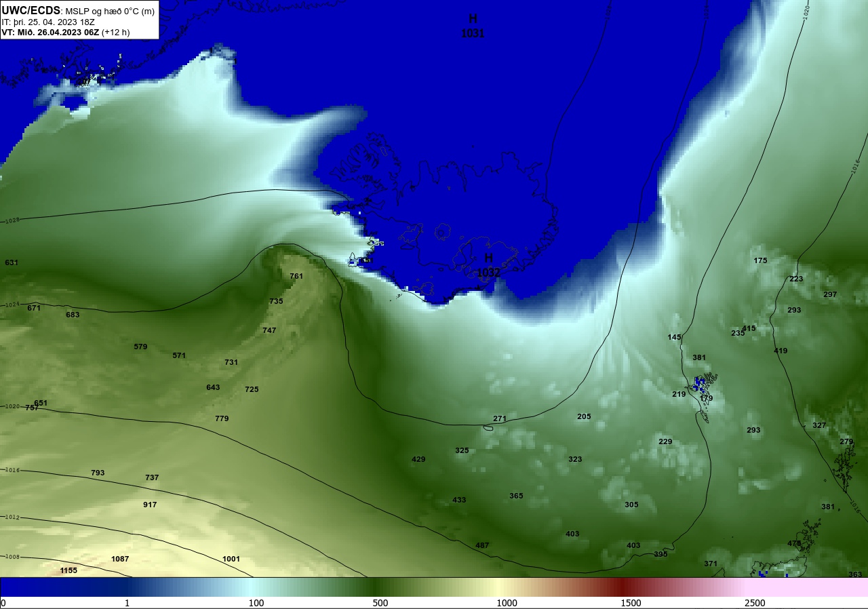Click the value 145 on the map

pos(674,337)
